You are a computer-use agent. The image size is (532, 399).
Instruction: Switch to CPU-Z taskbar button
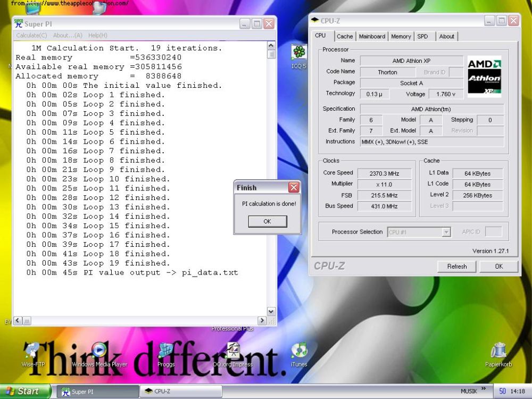181,392
